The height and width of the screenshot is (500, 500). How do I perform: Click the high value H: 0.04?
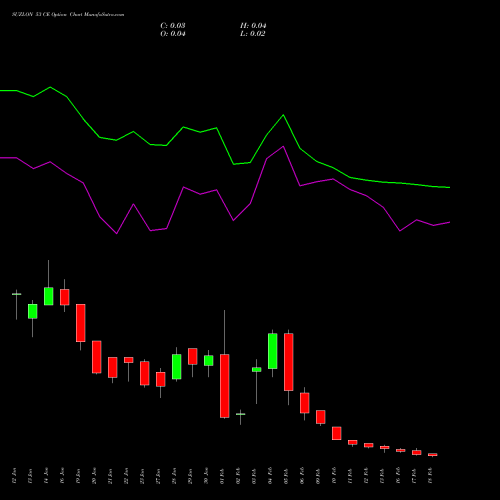click(x=253, y=26)
